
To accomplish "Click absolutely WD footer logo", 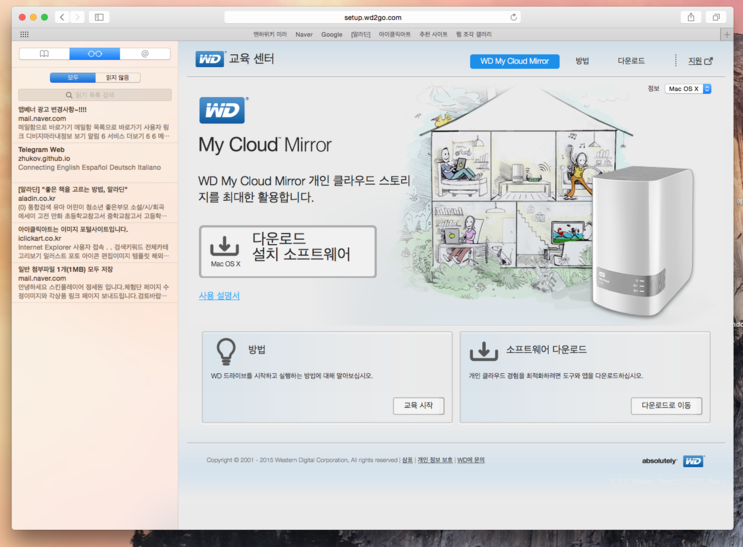I will click(x=673, y=461).
